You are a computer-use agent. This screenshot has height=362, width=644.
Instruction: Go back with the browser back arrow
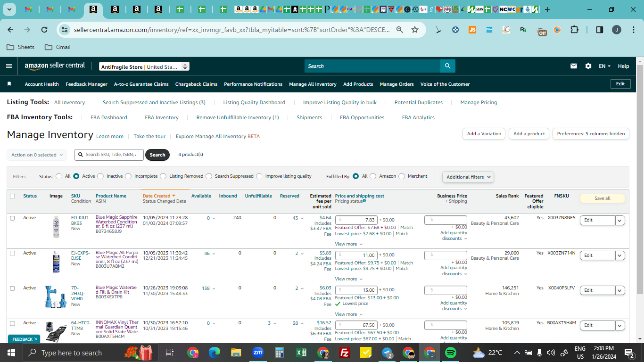[x=10, y=30]
